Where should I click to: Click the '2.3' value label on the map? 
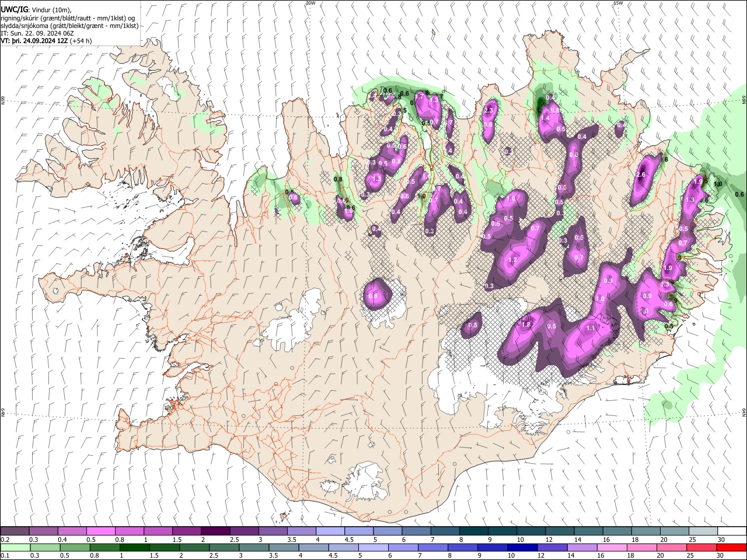click(x=489, y=110)
